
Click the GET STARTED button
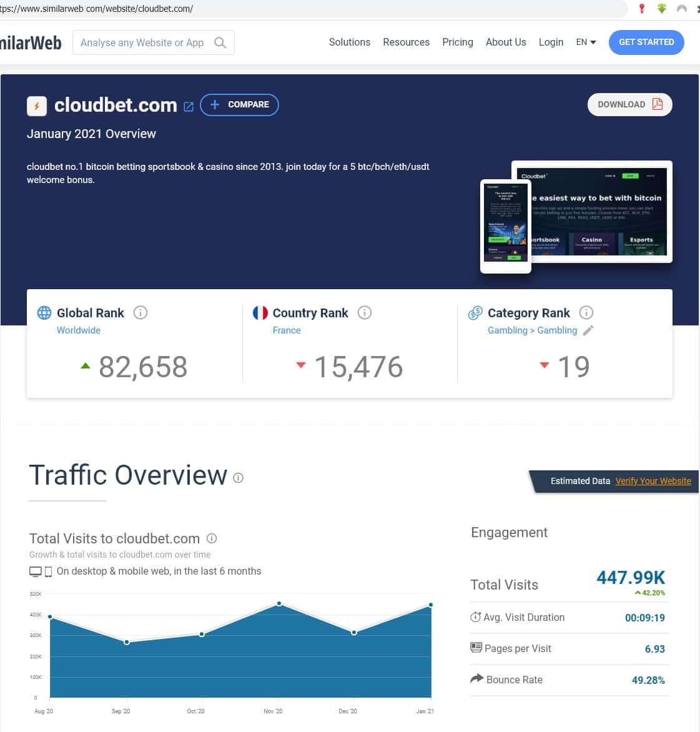click(646, 42)
